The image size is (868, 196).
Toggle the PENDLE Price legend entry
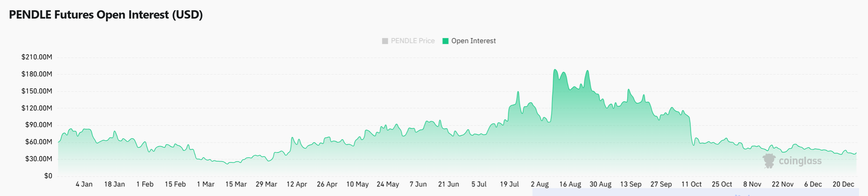coord(409,41)
